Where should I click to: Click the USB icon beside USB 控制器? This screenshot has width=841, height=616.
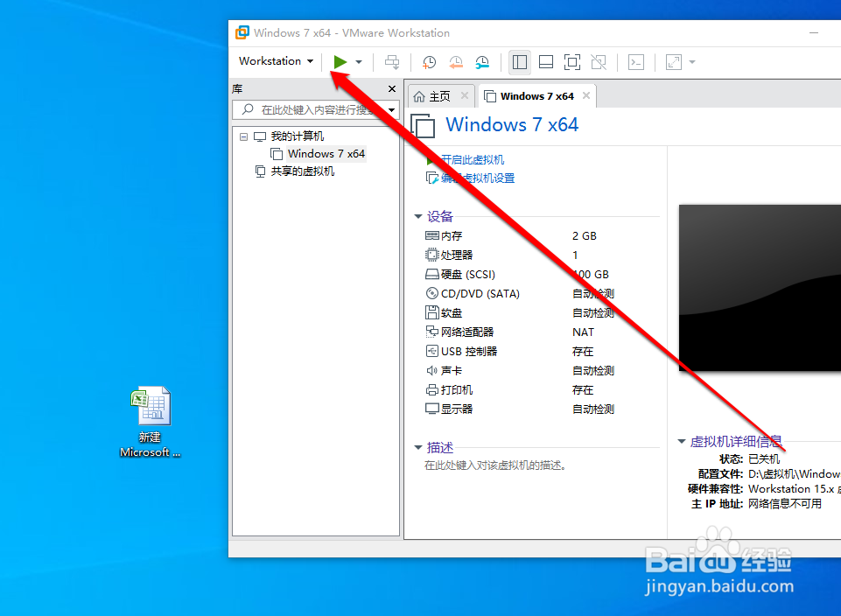click(431, 351)
